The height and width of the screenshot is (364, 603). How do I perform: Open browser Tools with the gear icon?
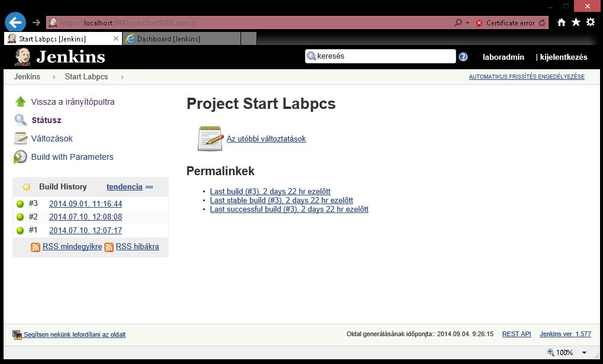(x=591, y=22)
